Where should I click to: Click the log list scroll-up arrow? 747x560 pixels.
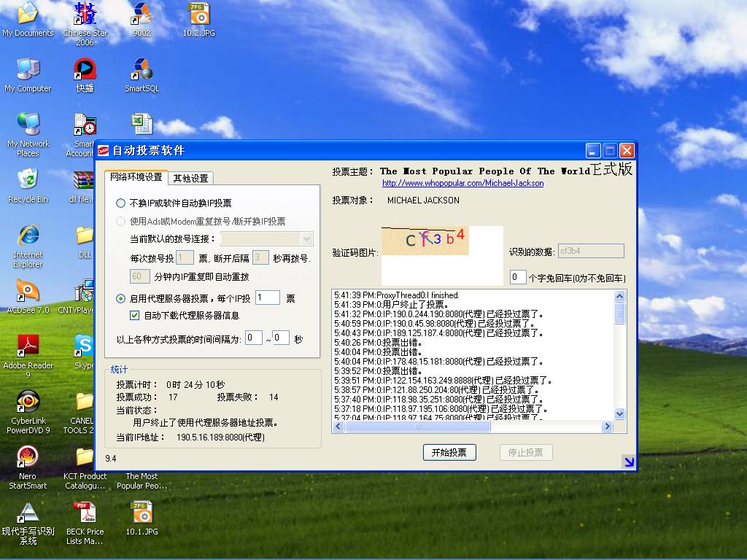pos(620,296)
